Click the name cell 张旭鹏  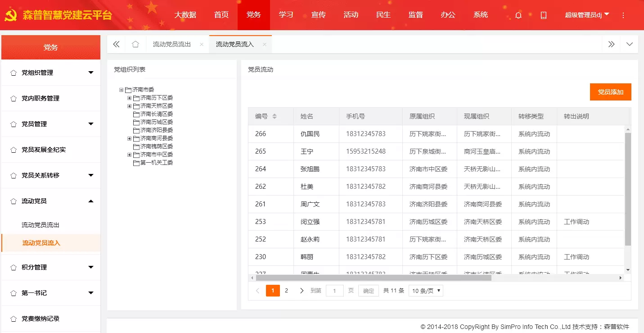(x=310, y=169)
